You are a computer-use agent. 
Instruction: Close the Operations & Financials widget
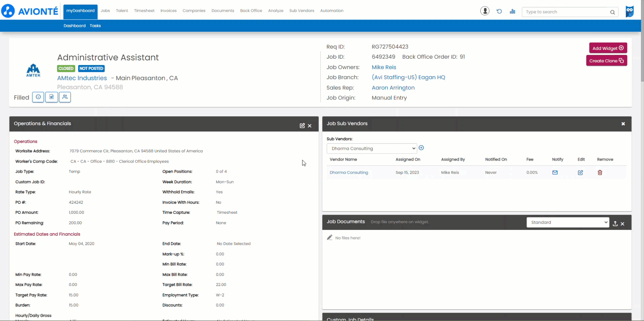point(310,126)
